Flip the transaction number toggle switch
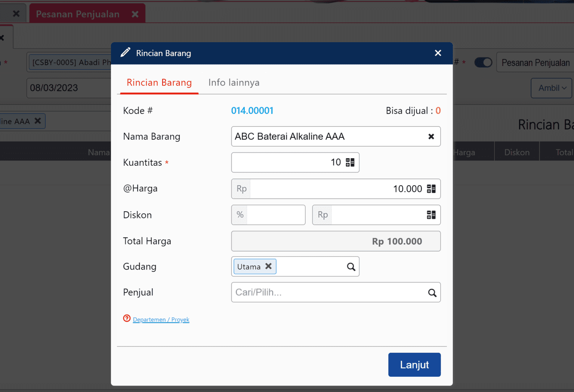 tap(483, 62)
